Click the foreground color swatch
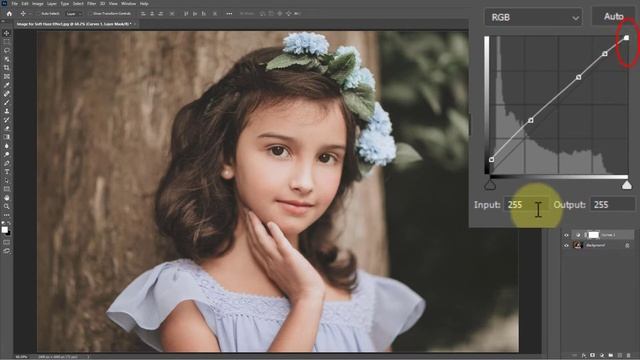 tap(5, 229)
